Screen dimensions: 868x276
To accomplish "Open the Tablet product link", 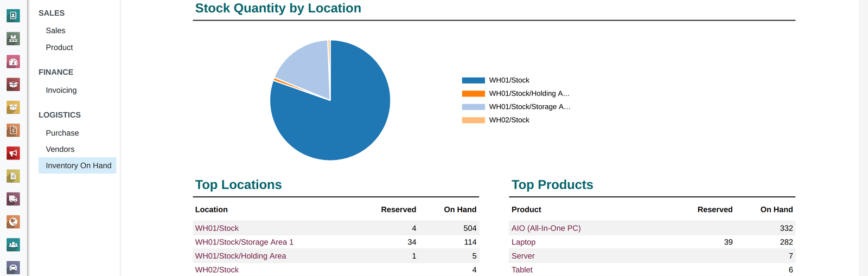I will [x=522, y=270].
